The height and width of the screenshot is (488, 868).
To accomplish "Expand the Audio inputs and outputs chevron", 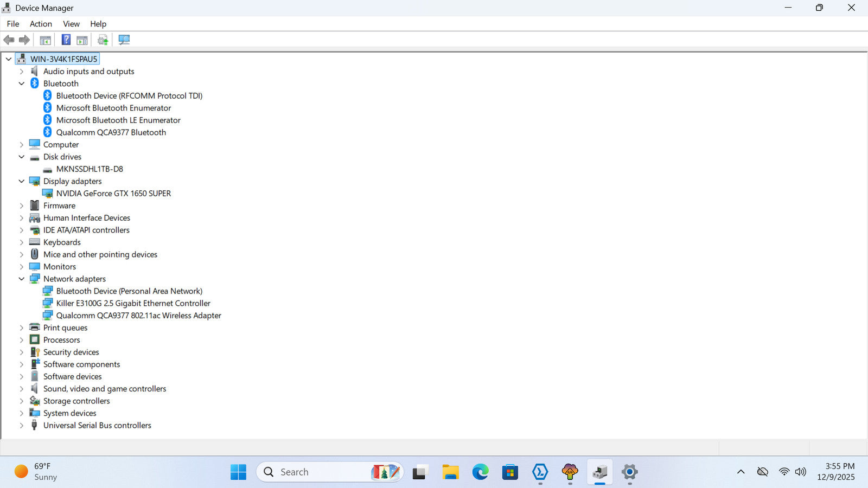I will coord(22,72).
